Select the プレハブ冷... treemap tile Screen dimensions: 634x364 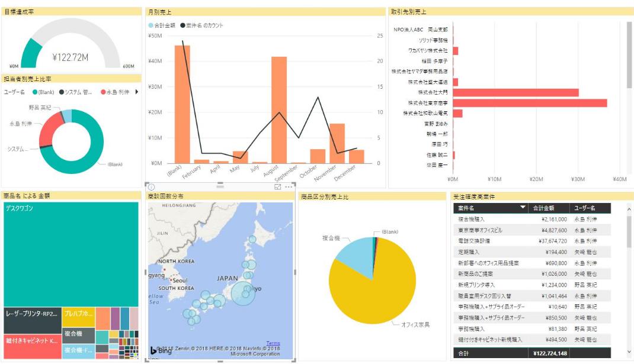point(78,318)
